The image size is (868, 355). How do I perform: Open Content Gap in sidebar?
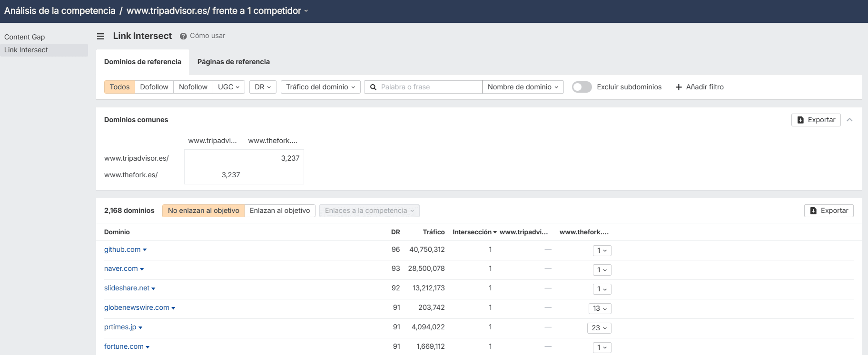pos(25,37)
